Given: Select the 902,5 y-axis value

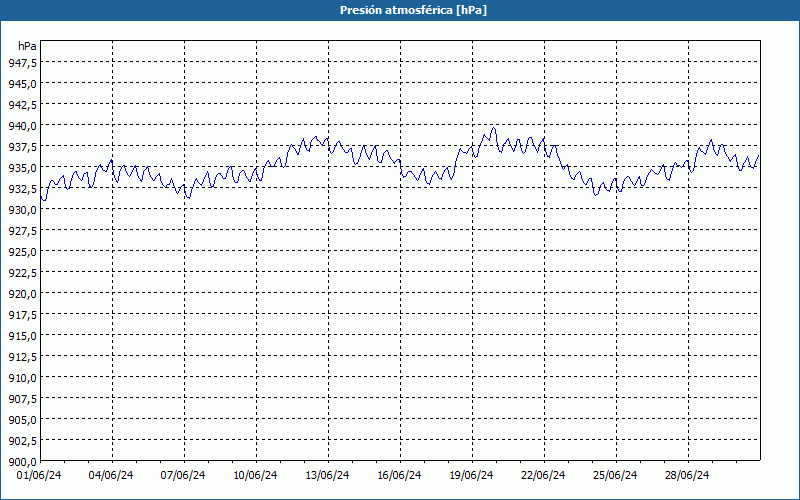Looking at the screenshot, I should click(x=22, y=441).
